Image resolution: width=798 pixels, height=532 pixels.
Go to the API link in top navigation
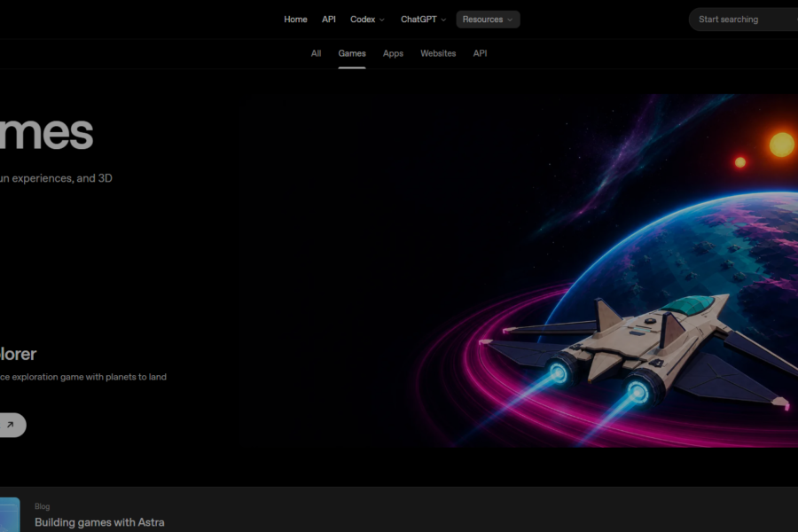[x=329, y=20]
